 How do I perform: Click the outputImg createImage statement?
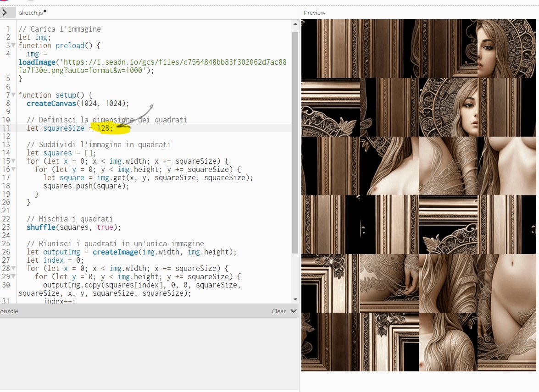coord(132,252)
